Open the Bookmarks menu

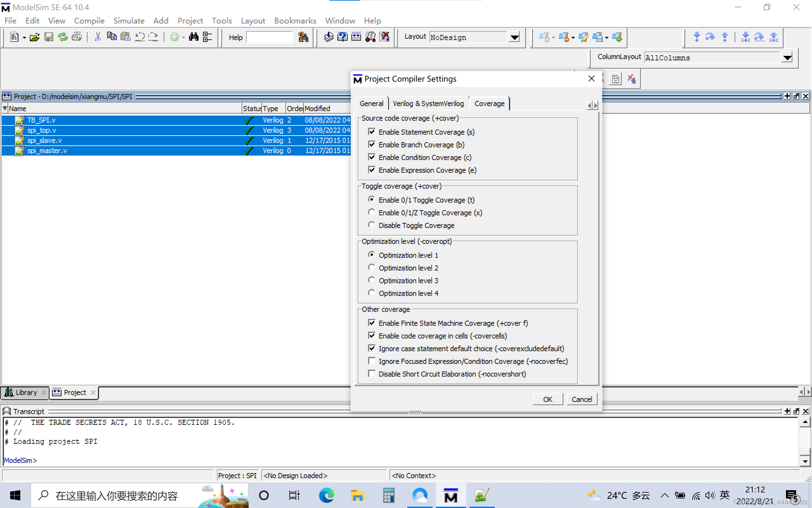295,21
